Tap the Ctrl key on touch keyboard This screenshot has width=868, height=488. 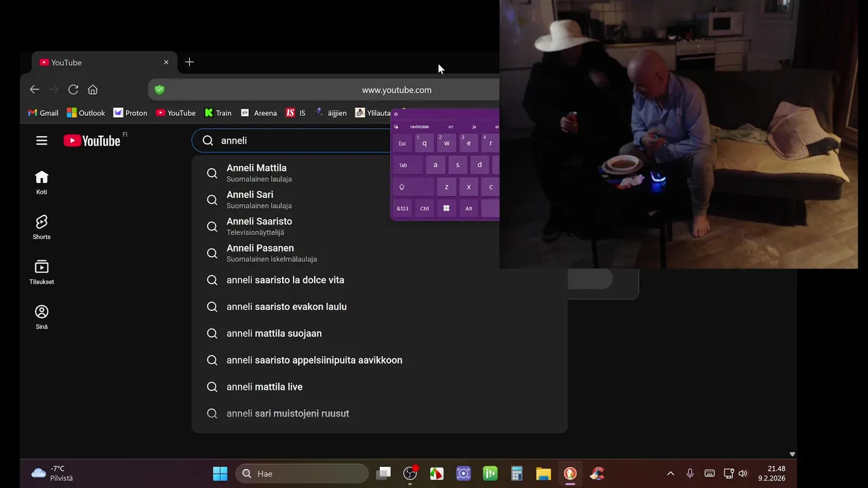click(425, 208)
